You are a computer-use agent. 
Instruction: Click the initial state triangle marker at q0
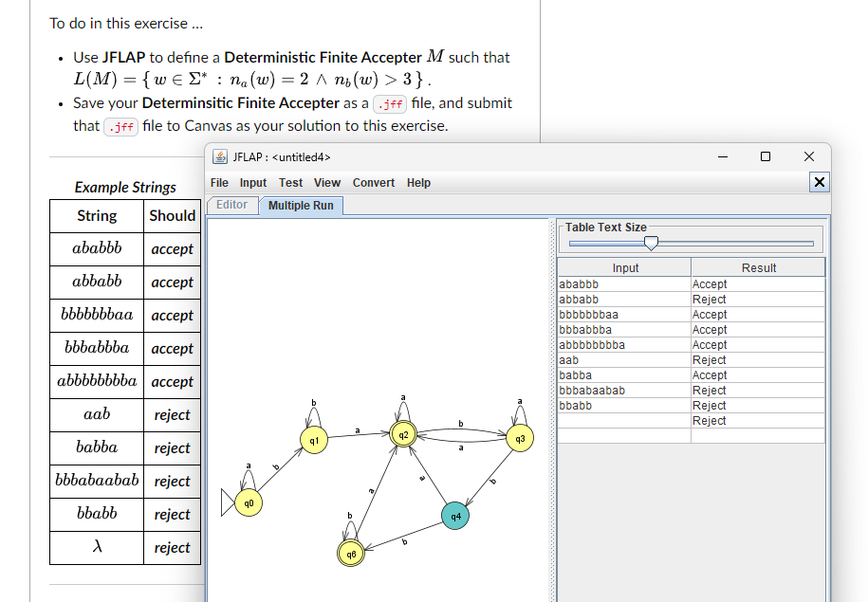click(228, 502)
